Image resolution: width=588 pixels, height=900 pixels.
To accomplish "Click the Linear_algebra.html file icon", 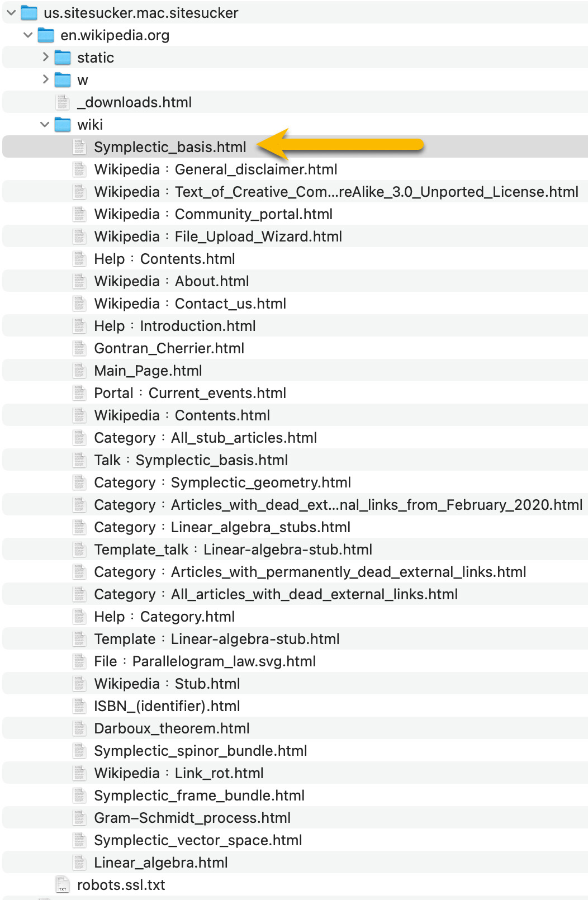I will 79,862.
